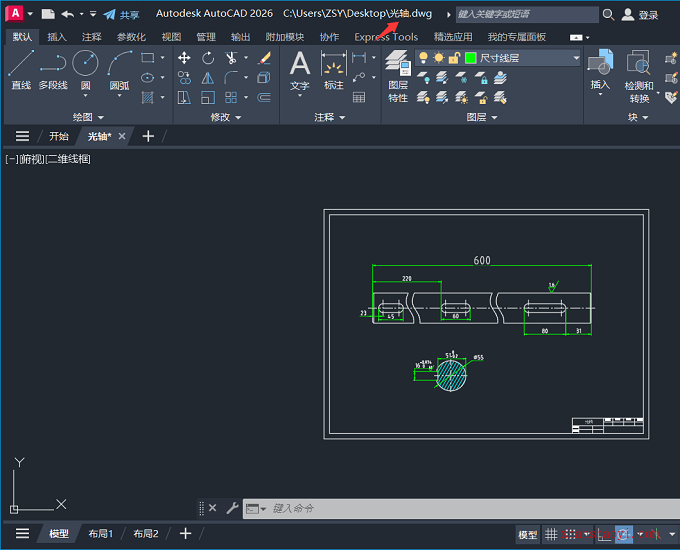
Task: Open the 尺寸线层 layer dropdown list
Action: [x=576, y=58]
